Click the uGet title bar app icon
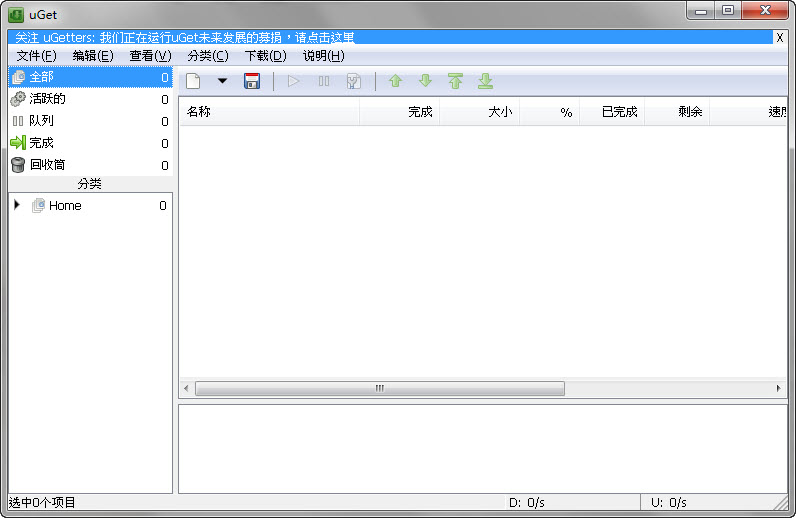Image resolution: width=796 pixels, height=518 pixels. pyautogui.click(x=16, y=15)
